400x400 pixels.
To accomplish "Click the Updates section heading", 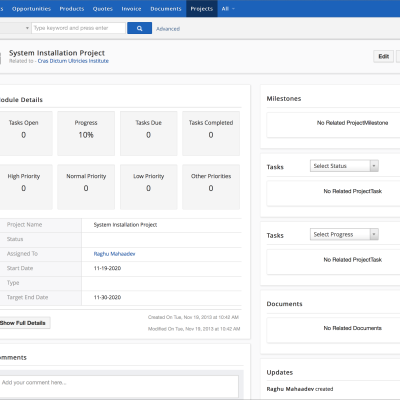I will 280,373.
